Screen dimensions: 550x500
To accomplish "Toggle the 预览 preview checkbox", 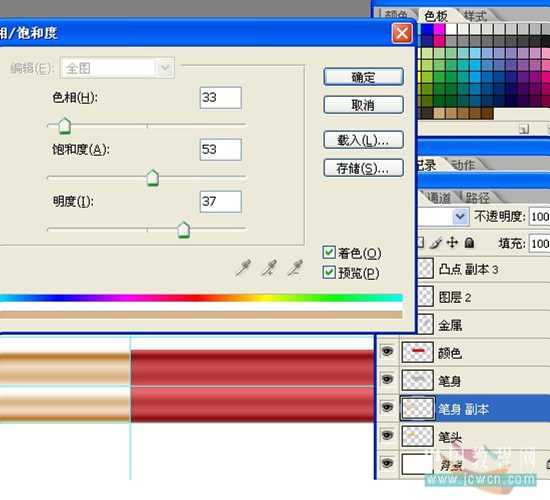I will (x=329, y=272).
